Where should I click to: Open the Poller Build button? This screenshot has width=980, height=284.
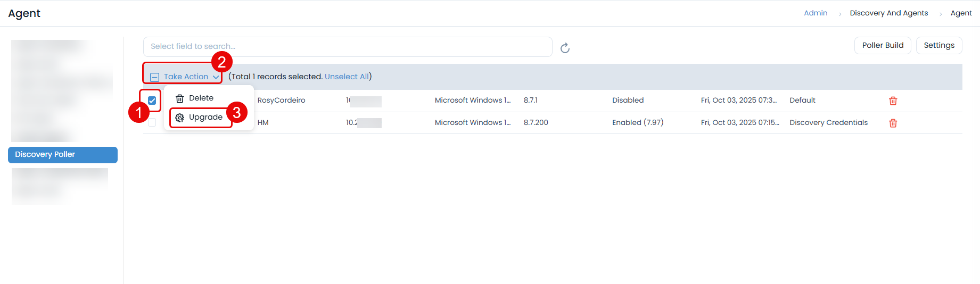click(882, 46)
